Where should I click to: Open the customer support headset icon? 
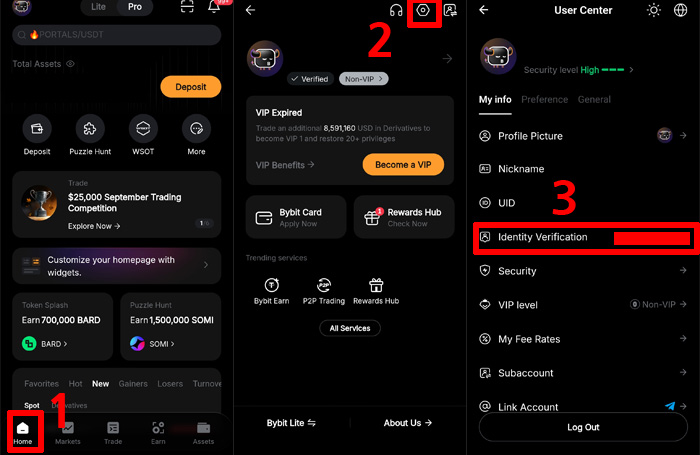tap(396, 11)
